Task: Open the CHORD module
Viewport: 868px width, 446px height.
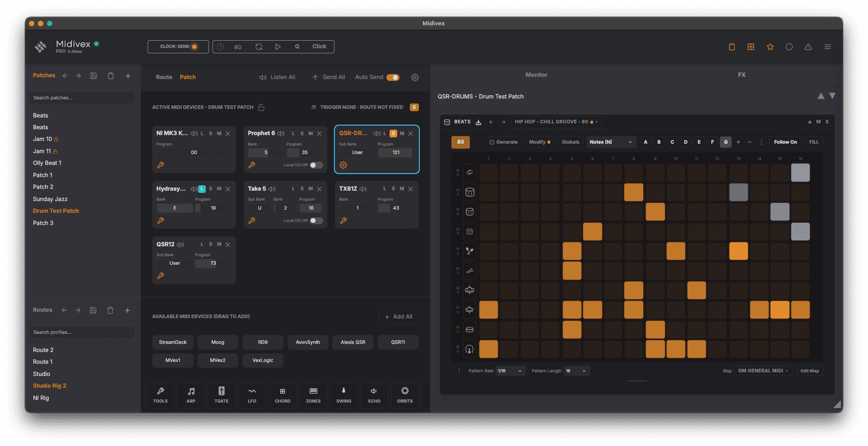Action: pyautogui.click(x=283, y=395)
